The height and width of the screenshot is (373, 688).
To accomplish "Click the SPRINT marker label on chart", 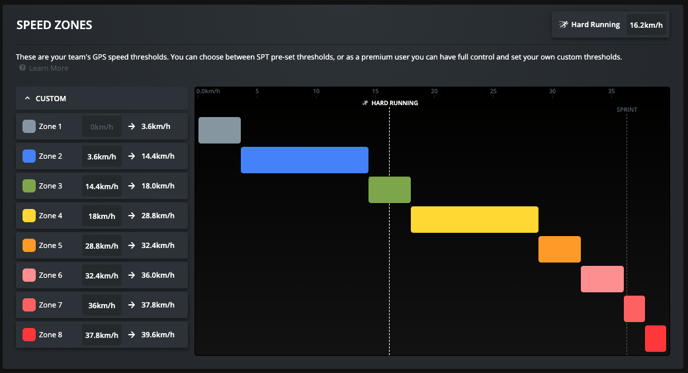I will [x=627, y=110].
